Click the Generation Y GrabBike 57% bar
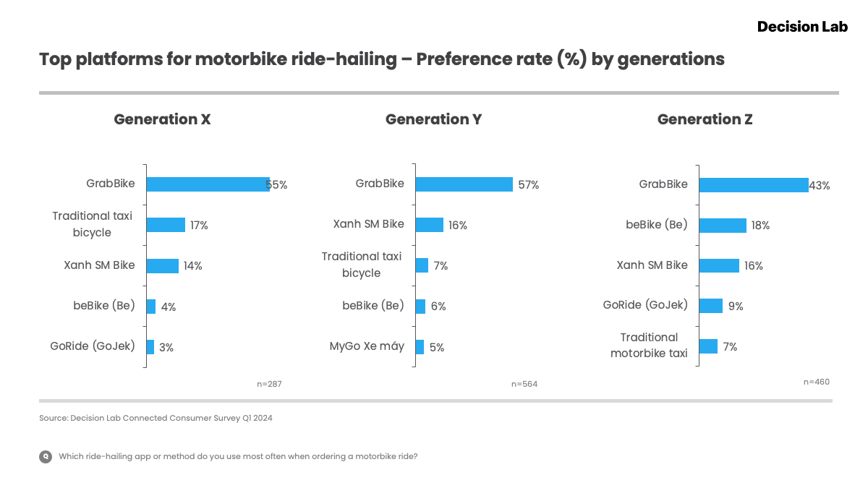Viewport: 868px width, 488px height. pyautogui.click(x=464, y=184)
